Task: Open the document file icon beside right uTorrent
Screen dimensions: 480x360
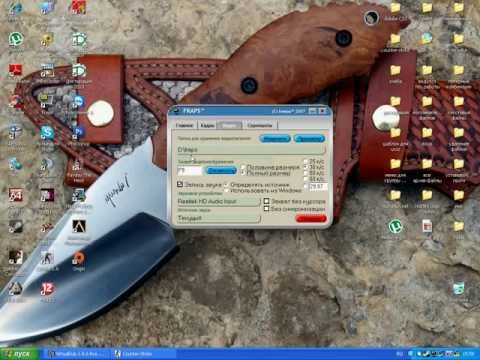Action: point(427,226)
